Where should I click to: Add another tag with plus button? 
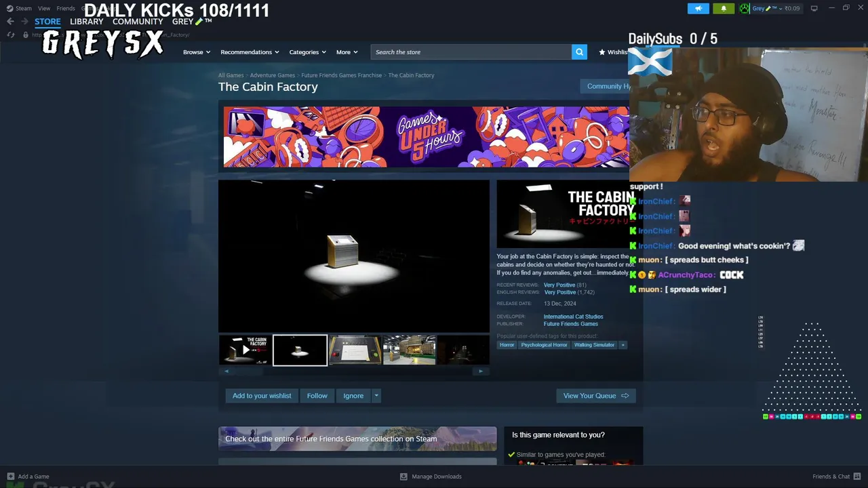pyautogui.click(x=623, y=345)
